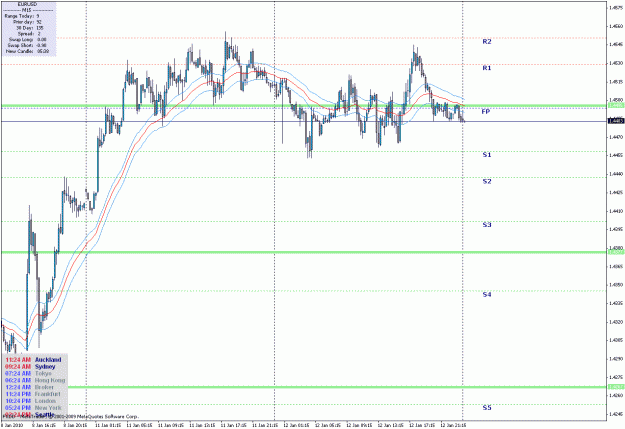Click the London clock row
The image size is (625, 429).
click(x=31, y=401)
